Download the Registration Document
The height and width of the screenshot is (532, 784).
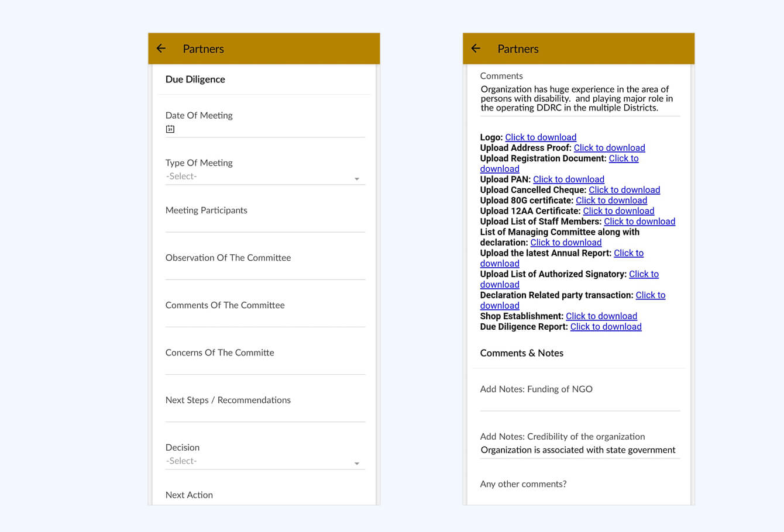click(x=623, y=158)
